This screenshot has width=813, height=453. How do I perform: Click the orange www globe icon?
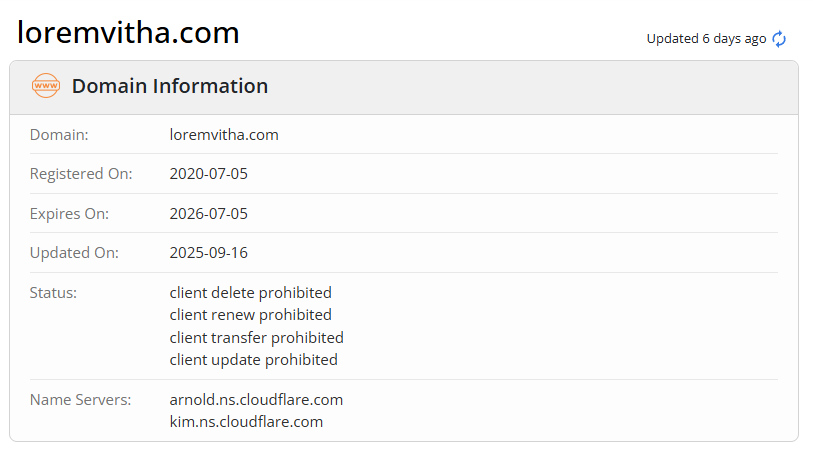click(46, 86)
